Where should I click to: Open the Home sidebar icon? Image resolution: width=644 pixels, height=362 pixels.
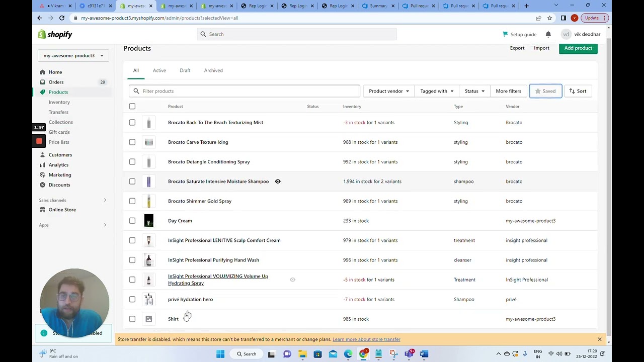click(x=43, y=72)
